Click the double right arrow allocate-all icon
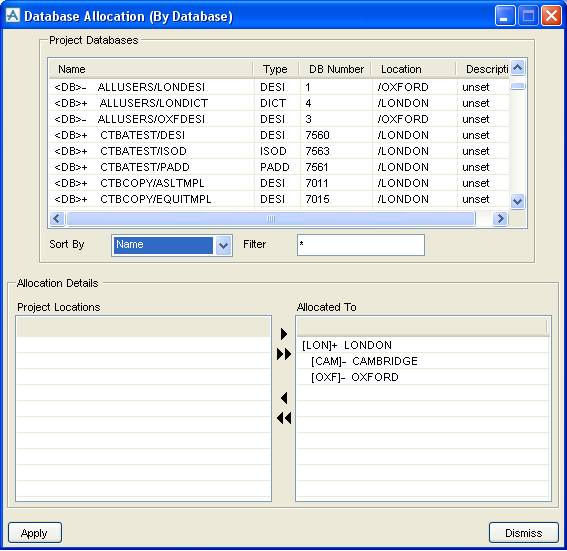 (x=284, y=354)
